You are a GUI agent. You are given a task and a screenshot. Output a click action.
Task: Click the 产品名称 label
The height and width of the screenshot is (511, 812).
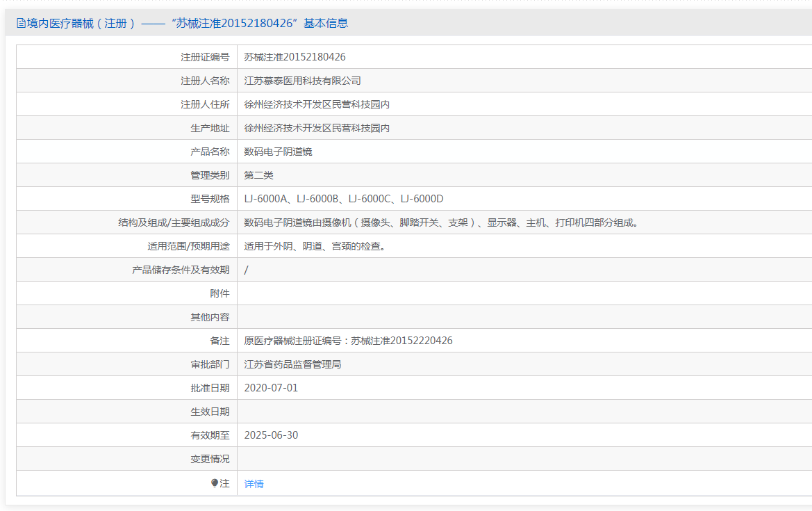pyautogui.click(x=210, y=152)
